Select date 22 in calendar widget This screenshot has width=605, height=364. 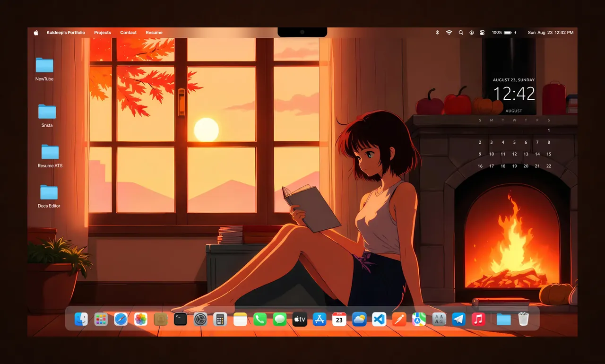pyautogui.click(x=549, y=166)
